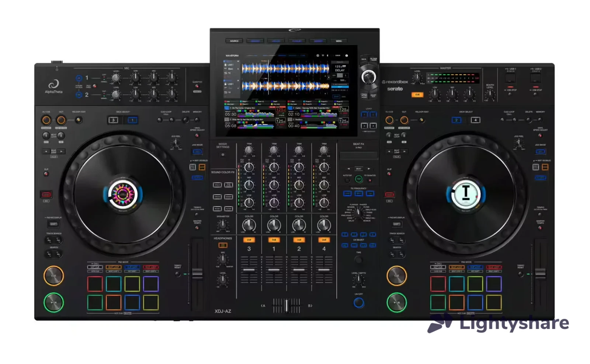Image resolution: width=590 pixels, height=364 pixels.
Task: Set left deck as orange MASTER
Action: pyautogui.click(x=202, y=167)
